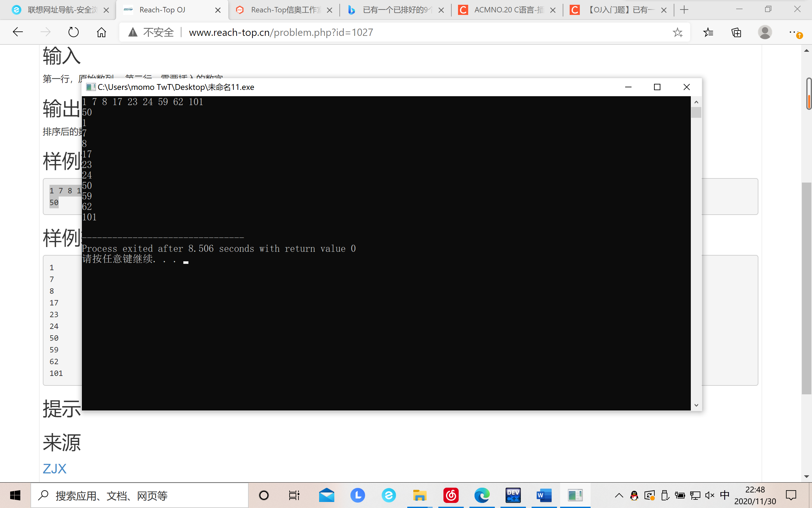Close the 【OJ入门题】 tab

664,10
